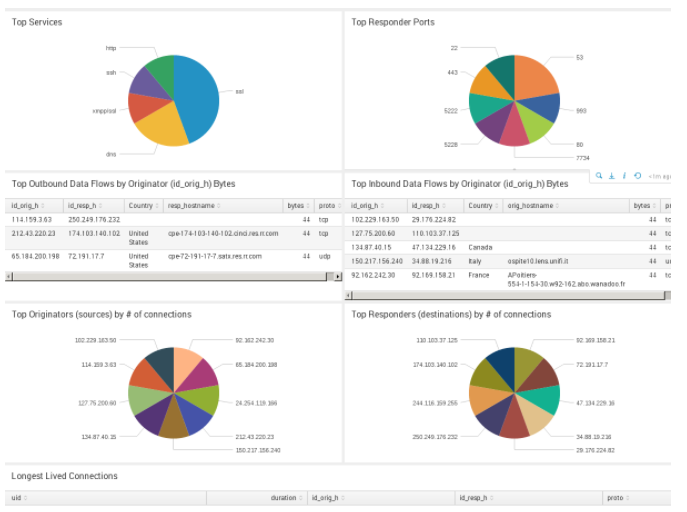Click France country cell in inbound table
Viewport: 687px width, 512px height.
[x=478, y=275]
